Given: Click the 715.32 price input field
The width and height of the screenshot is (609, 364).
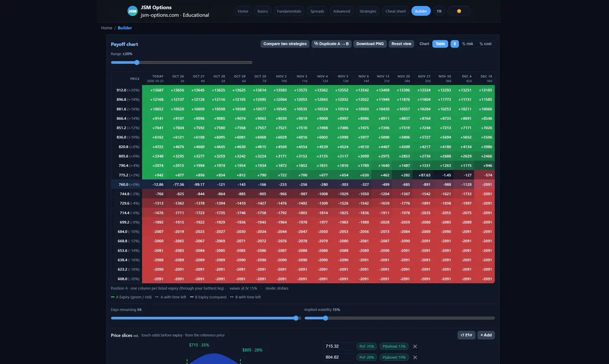Looking at the screenshot, I should tap(338, 346).
